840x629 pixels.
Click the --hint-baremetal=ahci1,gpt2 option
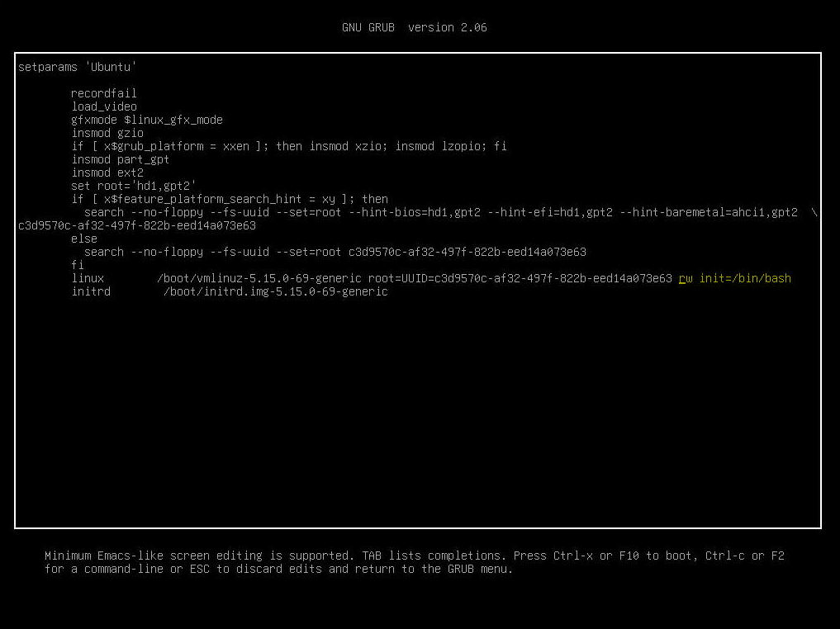(x=708, y=212)
